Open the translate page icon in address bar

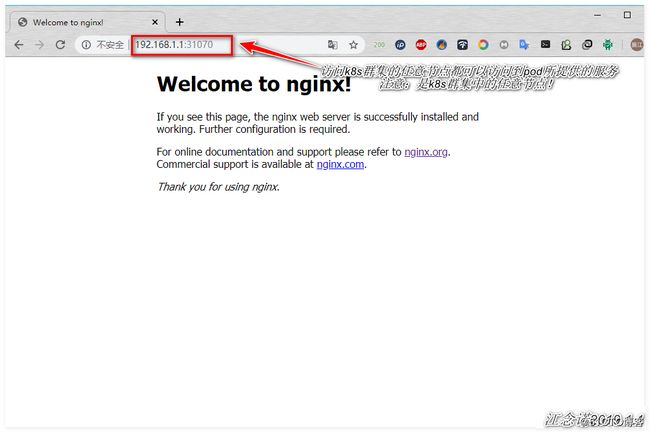point(332,45)
